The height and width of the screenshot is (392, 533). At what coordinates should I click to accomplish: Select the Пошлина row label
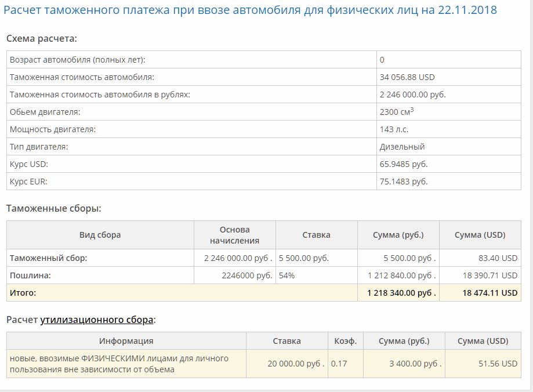coord(30,275)
